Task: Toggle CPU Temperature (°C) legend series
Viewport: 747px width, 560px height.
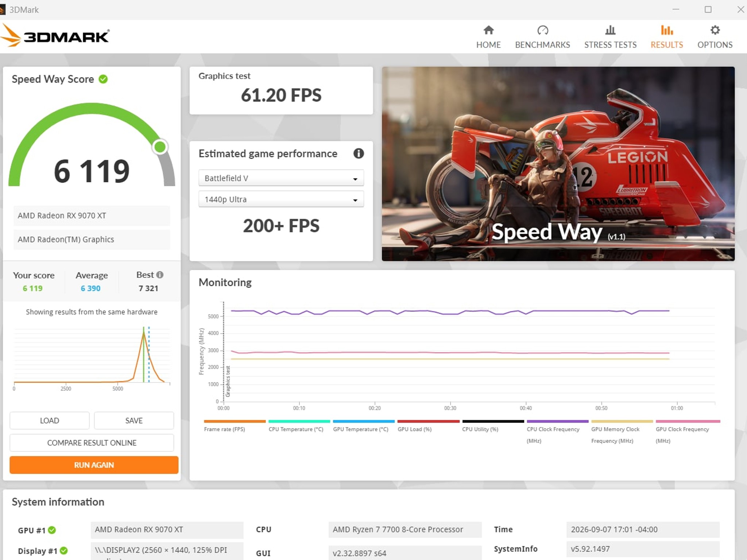Action: coord(299,426)
